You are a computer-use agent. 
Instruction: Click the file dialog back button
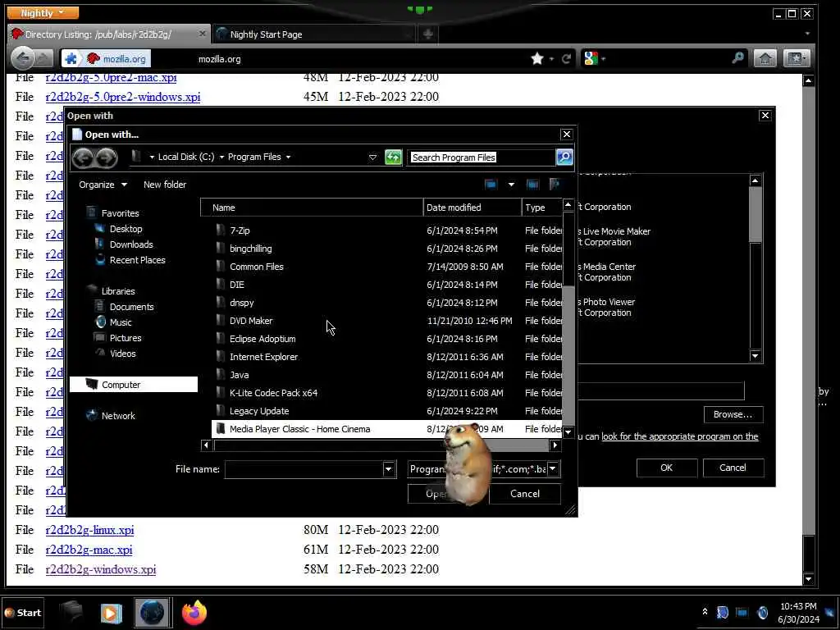[x=83, y=157]
